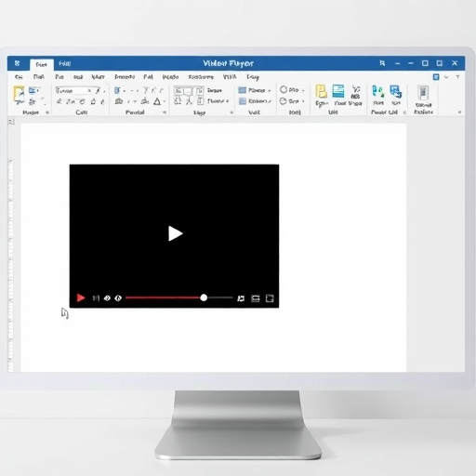Click the 'Video Player' window title text
The image size is (476, 476).
click(x=228, y=63)
